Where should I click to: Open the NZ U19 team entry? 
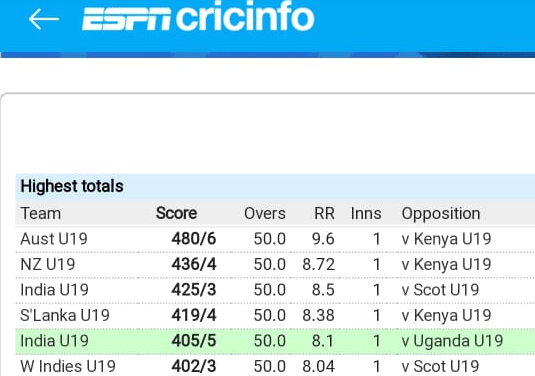click(48, 264)
